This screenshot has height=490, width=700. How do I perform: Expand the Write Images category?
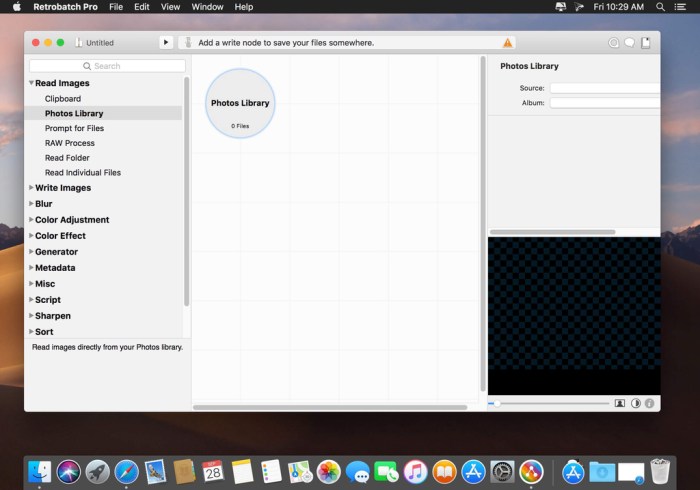[31, 188]
